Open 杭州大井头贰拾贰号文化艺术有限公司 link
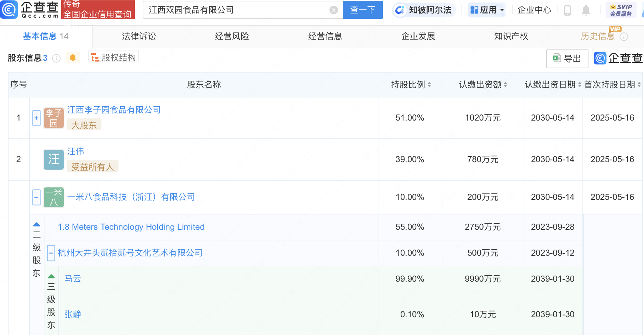 (x=130, y=253)
